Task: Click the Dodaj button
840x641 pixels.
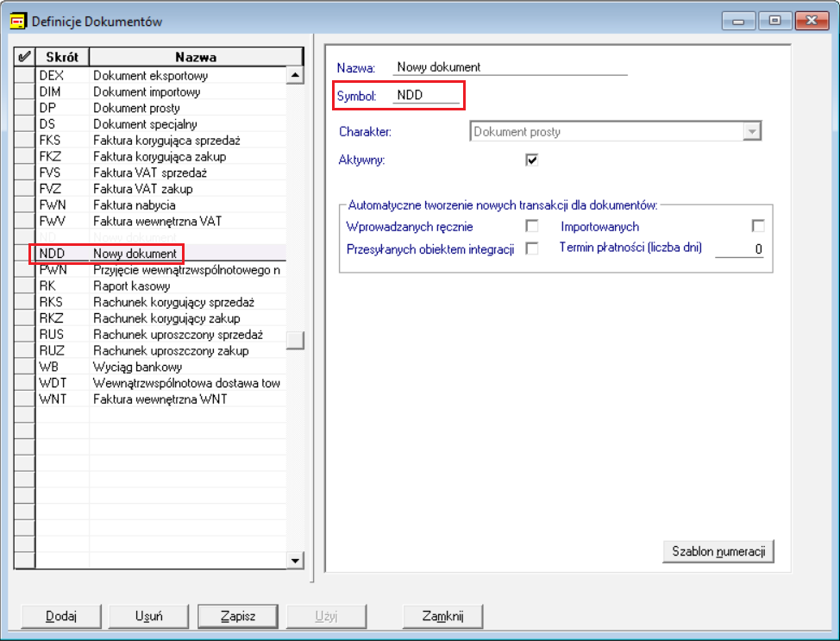Action: [61, 616]
